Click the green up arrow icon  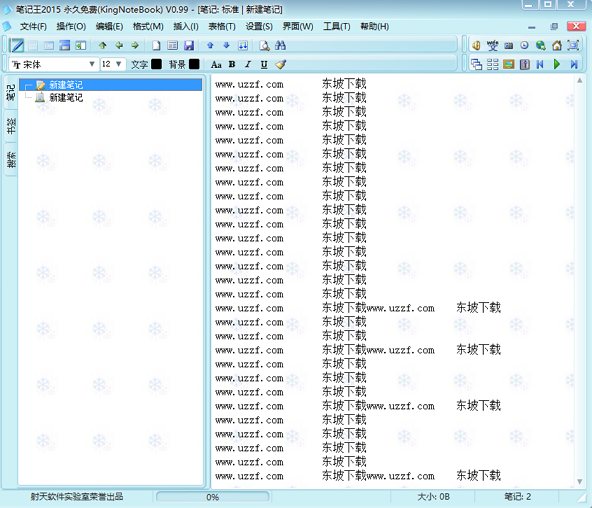point(103,46)
